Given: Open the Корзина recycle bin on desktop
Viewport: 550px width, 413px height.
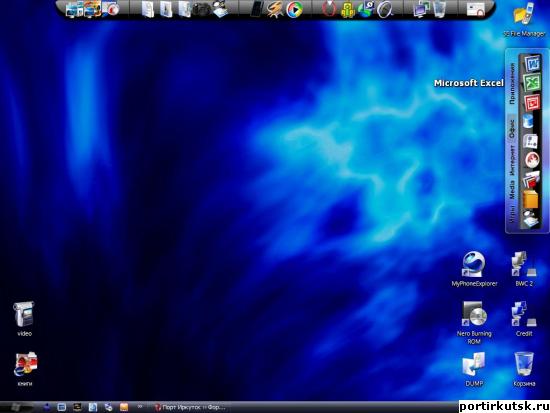Looking at the screenshot, I should pyautogui.click(x=524, y=369).
